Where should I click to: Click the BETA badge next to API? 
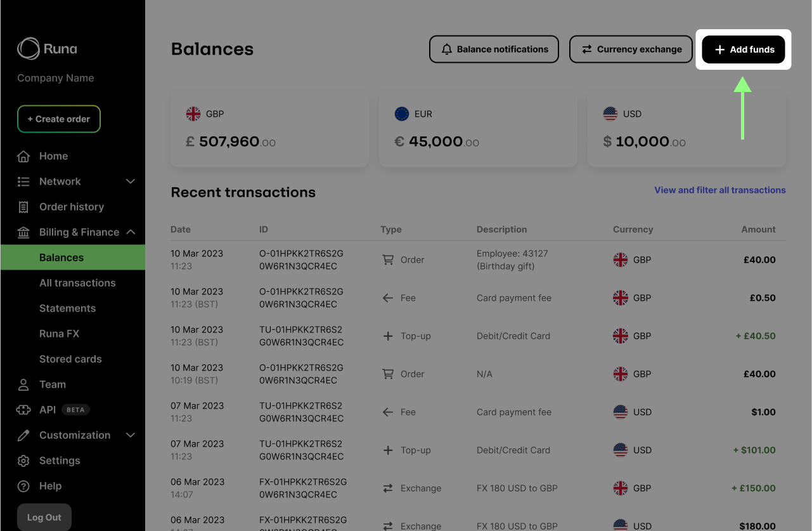75,410
